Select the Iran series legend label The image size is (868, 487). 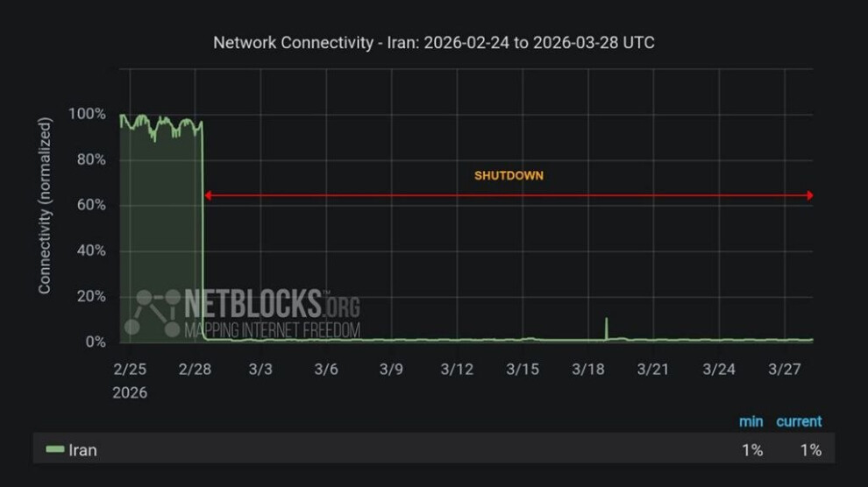[x=82, y=450]
